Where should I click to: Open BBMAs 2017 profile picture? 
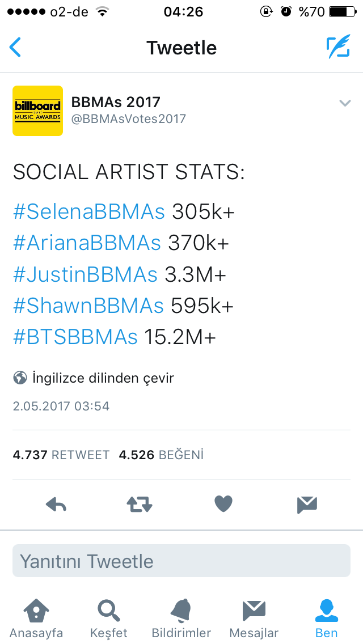pyautogui.click(x=38, y=111)
